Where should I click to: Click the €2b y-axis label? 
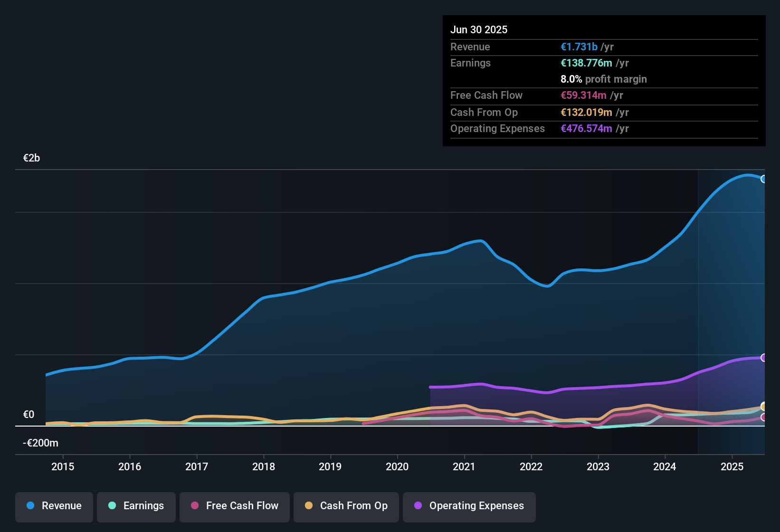[32, 158]
